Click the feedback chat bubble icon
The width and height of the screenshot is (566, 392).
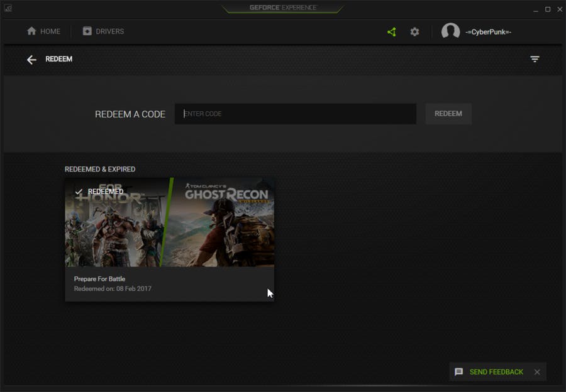click(x=459, y=372)
